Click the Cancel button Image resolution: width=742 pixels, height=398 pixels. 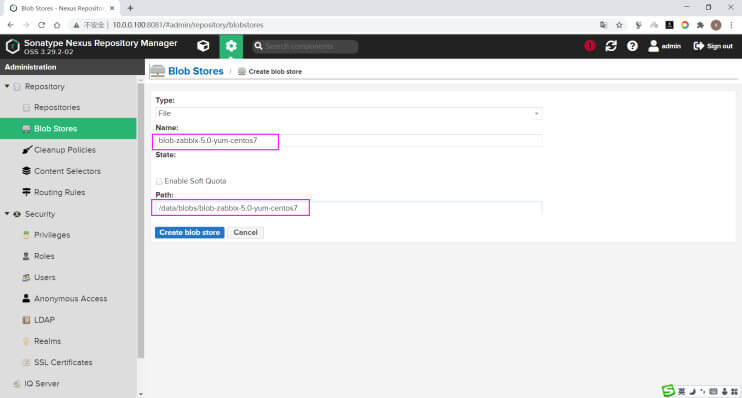tap(246, 232)
